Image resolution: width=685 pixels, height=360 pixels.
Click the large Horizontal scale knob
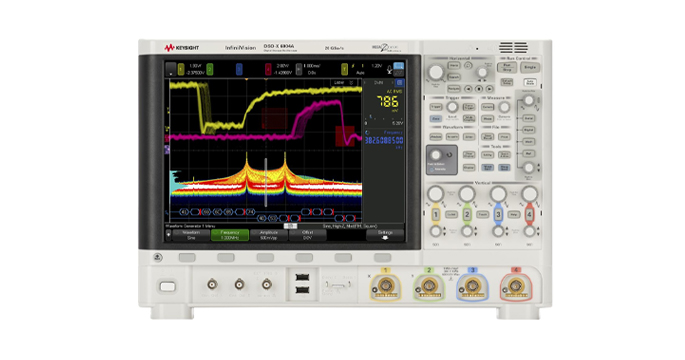(435, 72)
